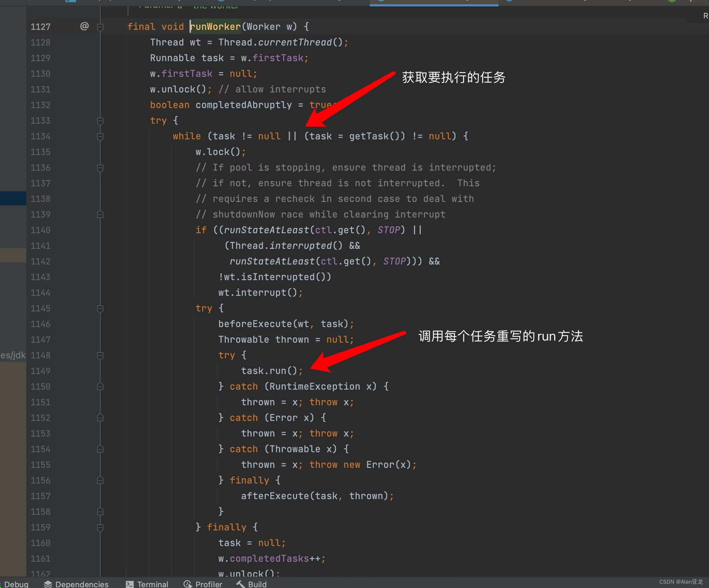Click line number 1149 in the gutter

[x=41, y=371]
